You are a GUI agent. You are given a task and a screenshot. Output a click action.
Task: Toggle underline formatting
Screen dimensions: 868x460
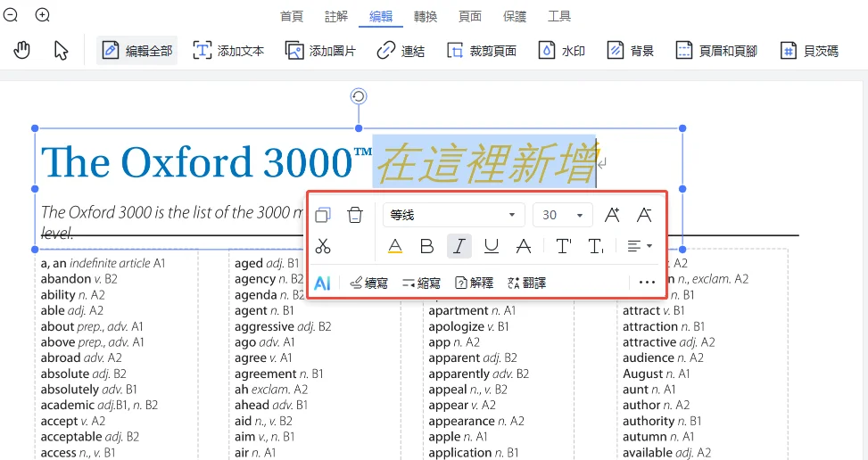[491, 246]
